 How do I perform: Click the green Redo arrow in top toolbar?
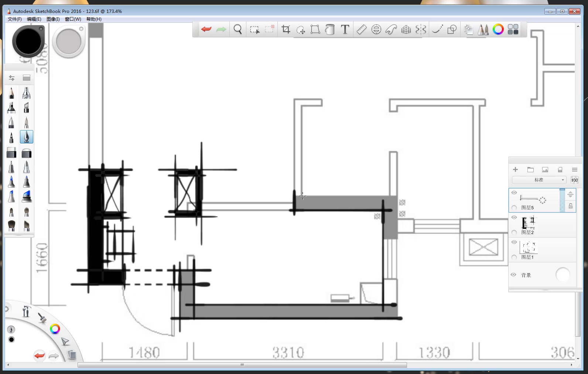[x=221, y=29]
